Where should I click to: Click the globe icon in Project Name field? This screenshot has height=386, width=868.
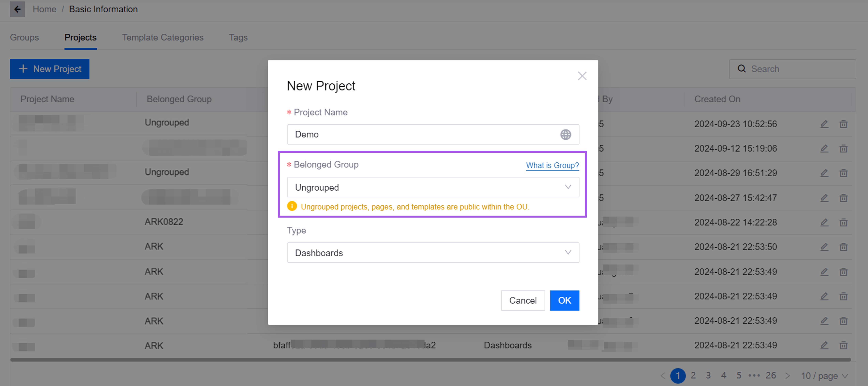565,134
